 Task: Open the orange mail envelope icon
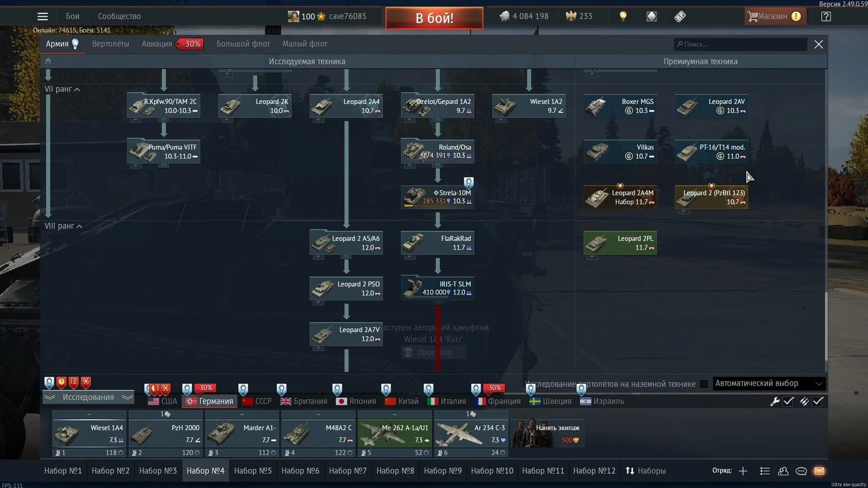coord(819,471)
